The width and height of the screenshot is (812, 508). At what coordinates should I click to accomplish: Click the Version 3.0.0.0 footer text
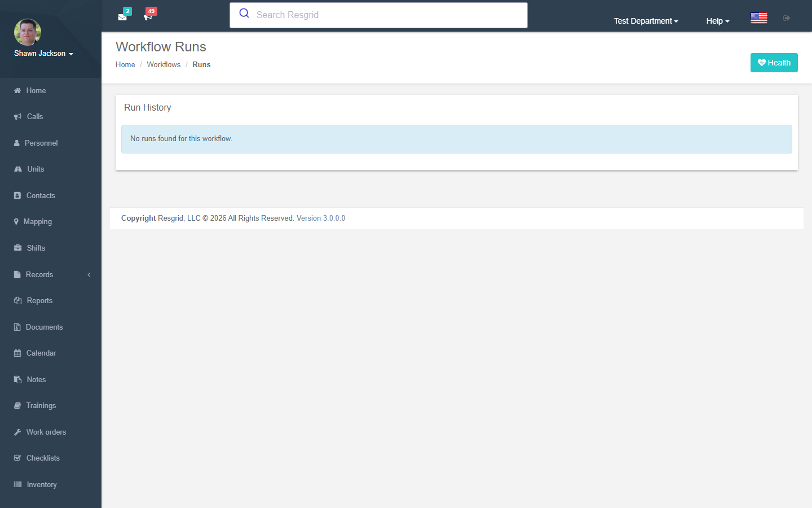click(x=321, y=218)
